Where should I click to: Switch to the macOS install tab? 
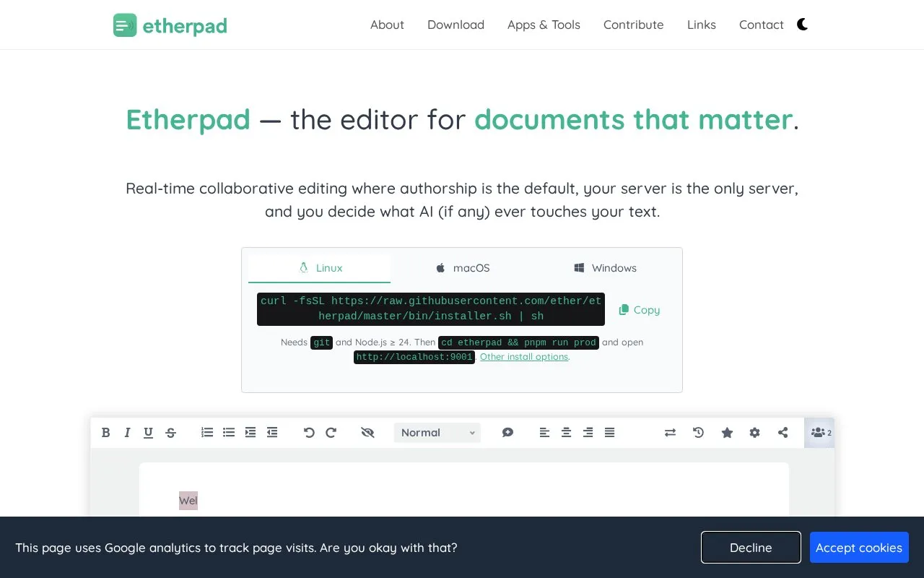[x=462, y=268]
